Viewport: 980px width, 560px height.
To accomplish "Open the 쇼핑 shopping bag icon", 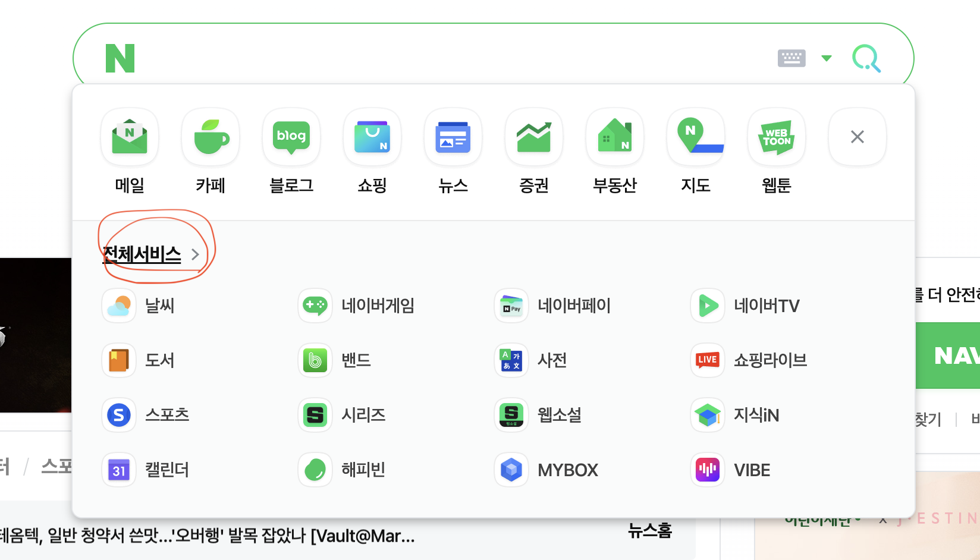I will tap(372, 137).
